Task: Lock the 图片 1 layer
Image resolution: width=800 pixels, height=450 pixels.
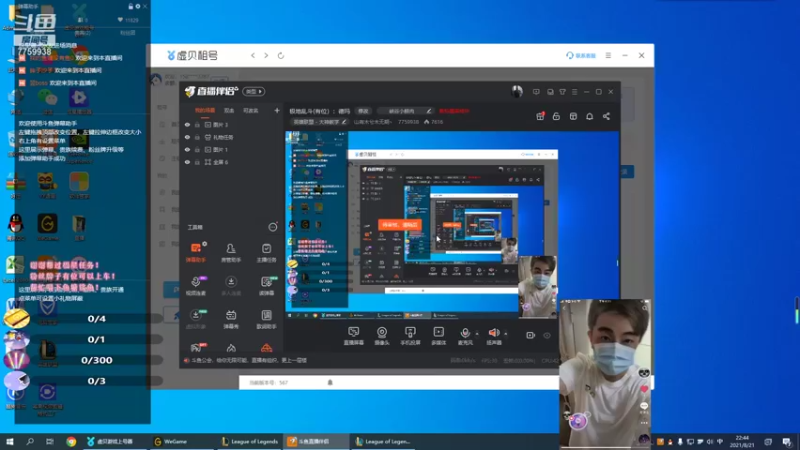Action: pyautogui.click(x=197, y=149)
